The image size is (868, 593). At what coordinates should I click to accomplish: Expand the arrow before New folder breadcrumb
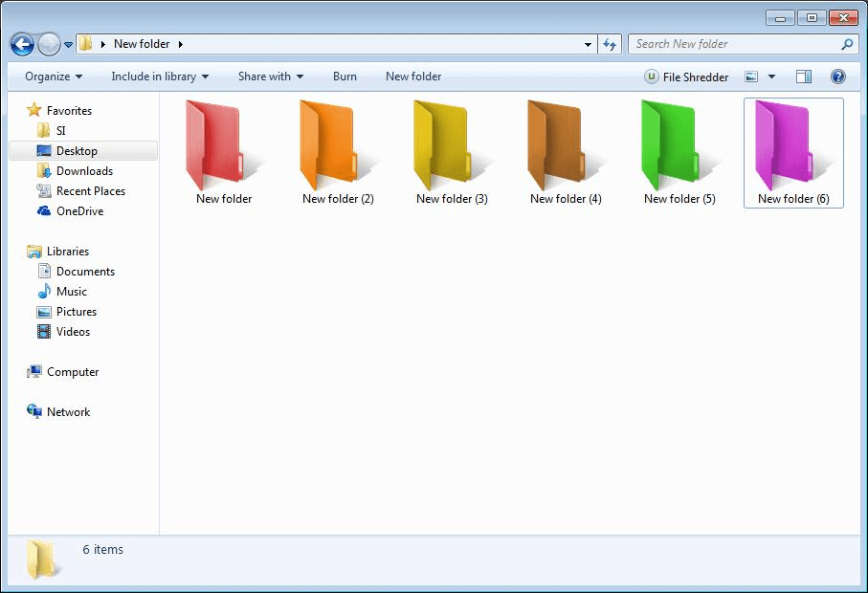(103, 44)
